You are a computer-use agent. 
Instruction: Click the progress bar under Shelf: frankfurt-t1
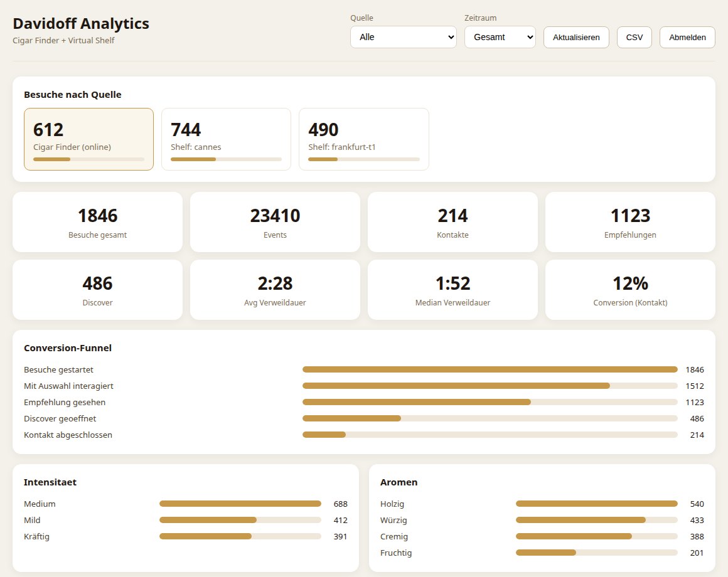point(364,159)
